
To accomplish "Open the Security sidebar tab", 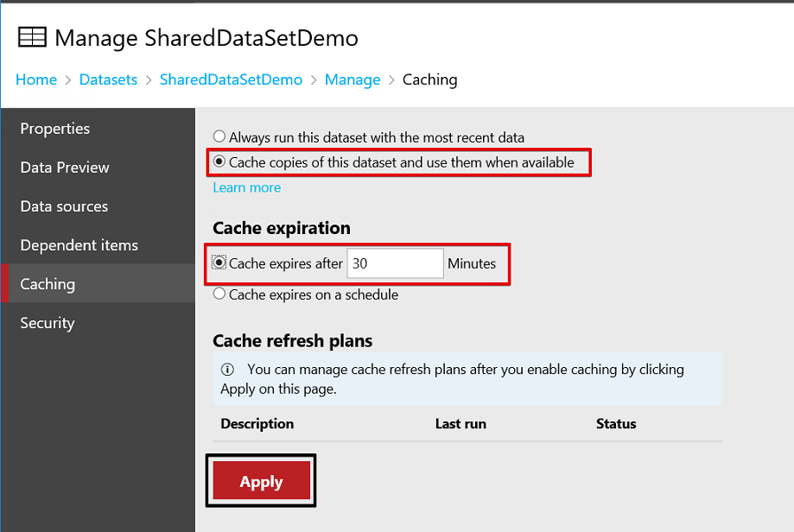I will pyautogui.click(x=48, y=323).
